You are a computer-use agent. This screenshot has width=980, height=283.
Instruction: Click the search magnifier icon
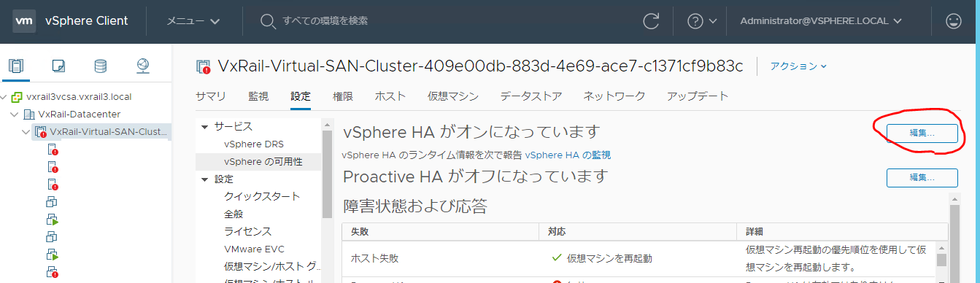click(x=268, y=21)
